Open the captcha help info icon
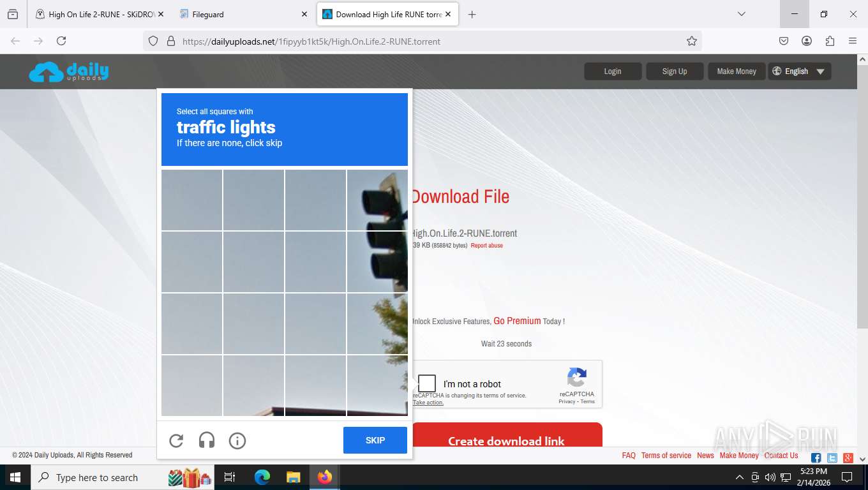 pyautogui.click(x=237, y=441)
